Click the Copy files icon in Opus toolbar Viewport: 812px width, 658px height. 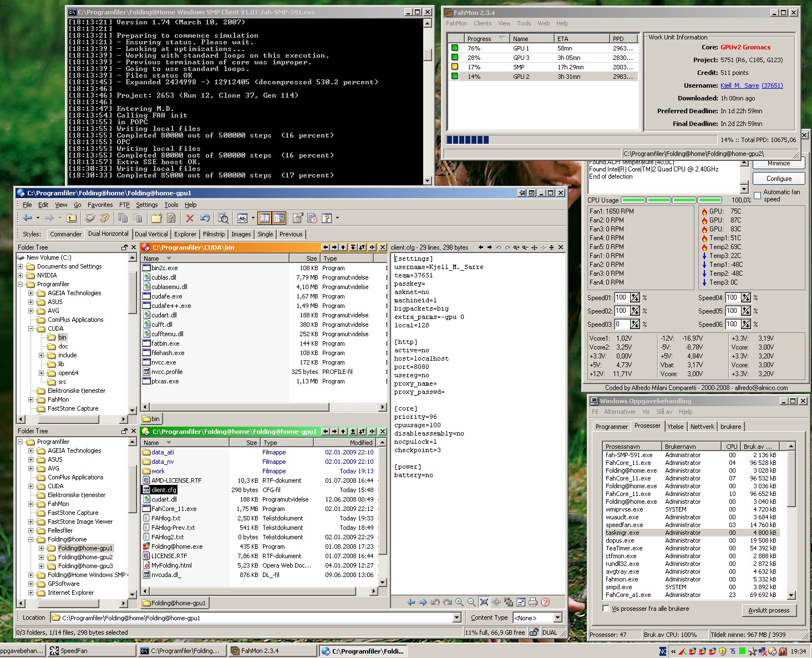[123, 218]
